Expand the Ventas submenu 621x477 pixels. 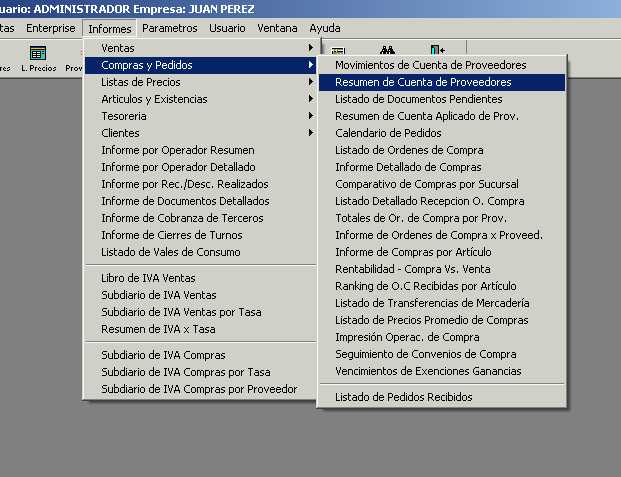point(200,48)
